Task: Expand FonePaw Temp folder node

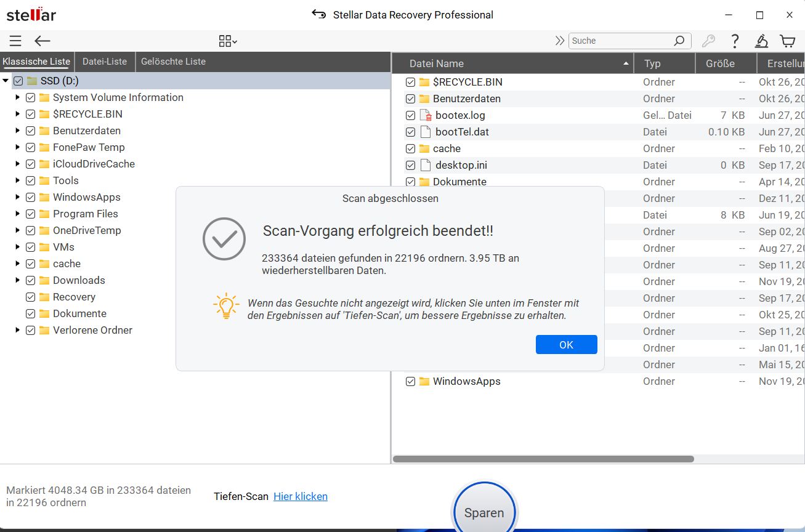Action: pos(18,147)
